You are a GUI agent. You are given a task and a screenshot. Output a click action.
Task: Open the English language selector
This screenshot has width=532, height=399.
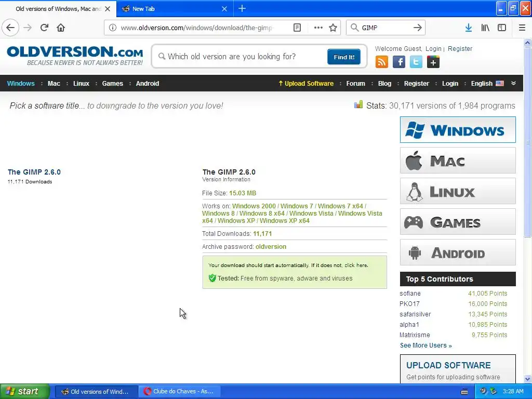point(487,84)
